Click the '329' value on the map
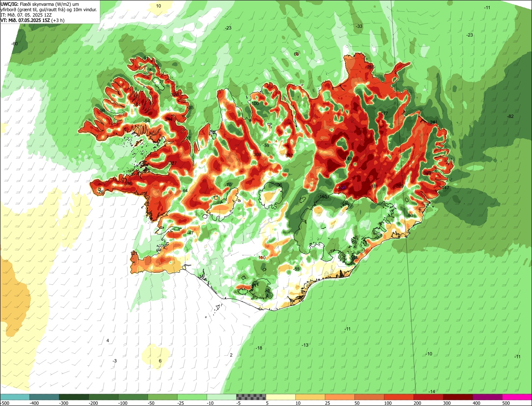The image size is (532, 406). [x=400, y=186]
